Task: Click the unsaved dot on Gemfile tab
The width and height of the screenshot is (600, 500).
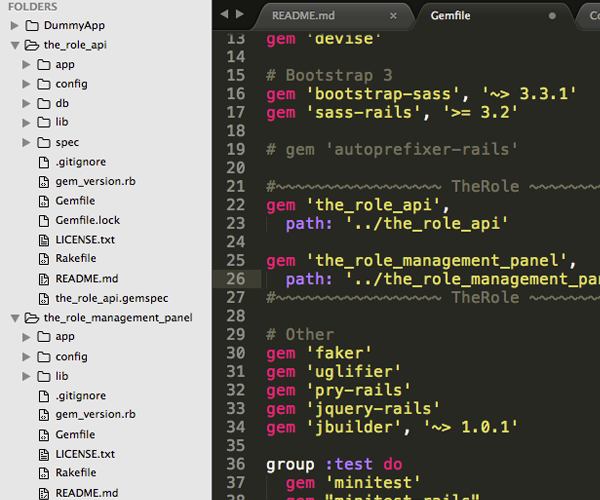Action: tap(552, 16)
